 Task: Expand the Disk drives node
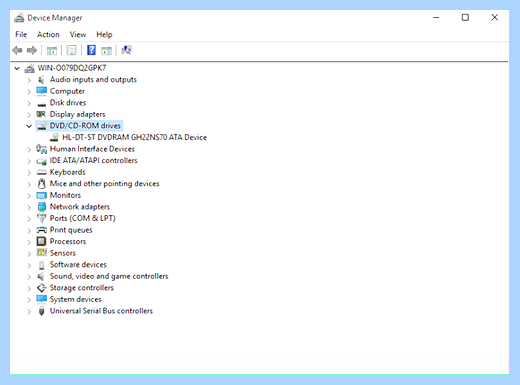[29, 103]
